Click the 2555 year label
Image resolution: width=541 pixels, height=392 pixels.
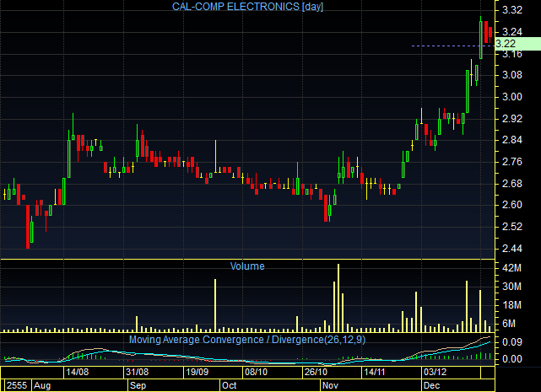[17, 385]
